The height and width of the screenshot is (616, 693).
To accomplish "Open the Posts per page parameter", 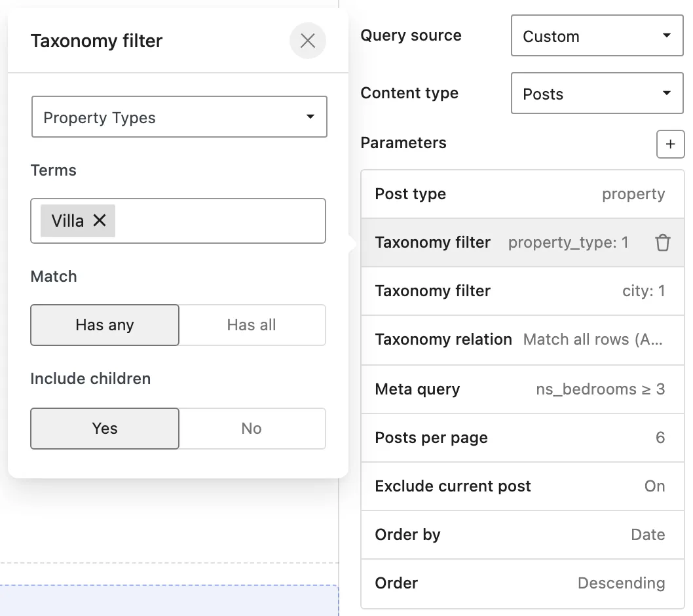I will click(523, 438).
